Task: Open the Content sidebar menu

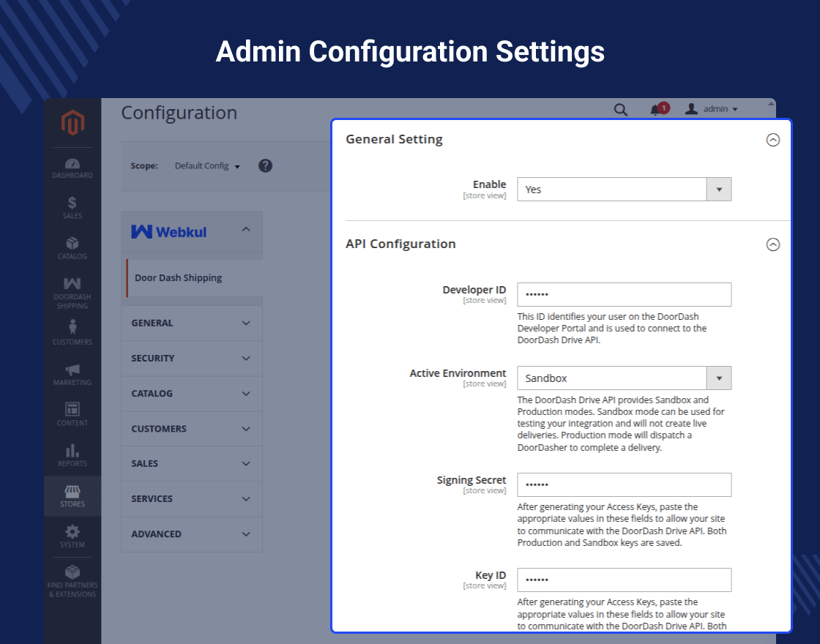Action: (x=72, y=414)
